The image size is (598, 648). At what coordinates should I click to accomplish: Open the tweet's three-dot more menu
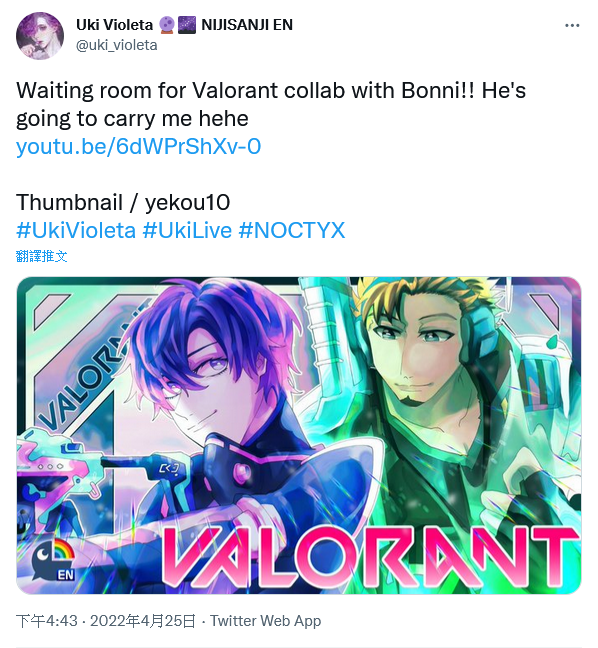(x=572, y=26)
